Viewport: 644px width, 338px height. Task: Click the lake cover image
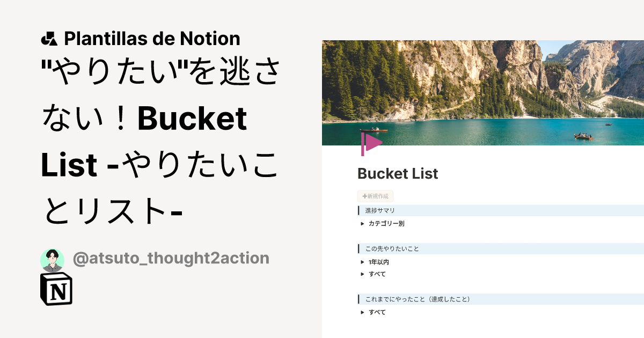click(x=483, y=86)
